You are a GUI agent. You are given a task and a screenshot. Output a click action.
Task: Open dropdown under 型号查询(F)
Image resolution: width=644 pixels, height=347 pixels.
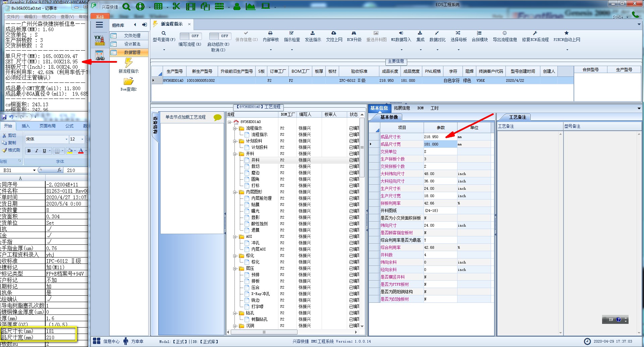164,50
